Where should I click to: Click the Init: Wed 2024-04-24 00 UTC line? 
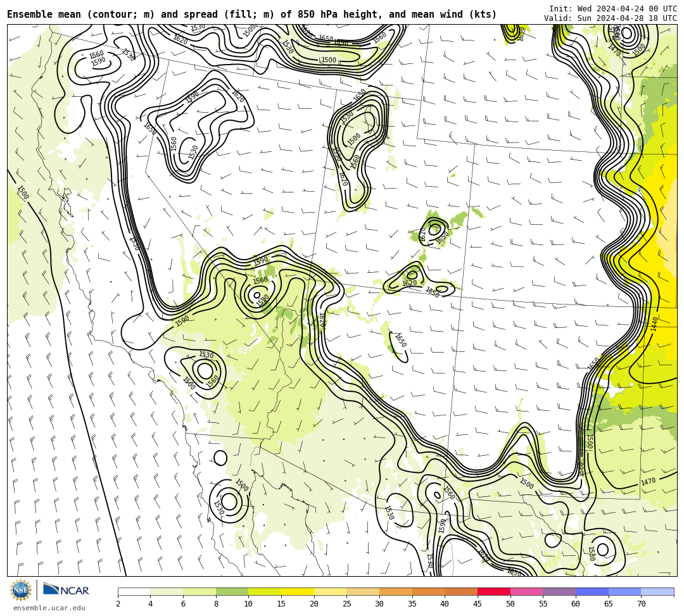(x=613, y=9)
